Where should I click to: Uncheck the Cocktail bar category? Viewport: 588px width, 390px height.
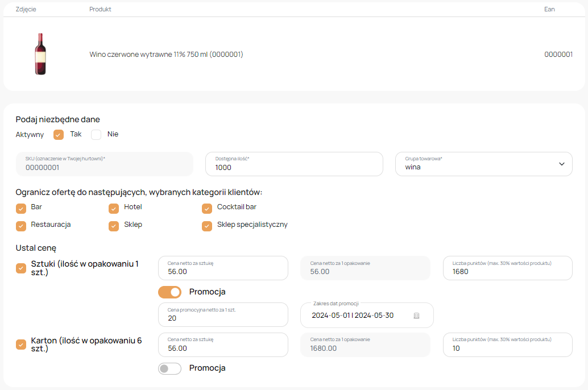(207, 208)
